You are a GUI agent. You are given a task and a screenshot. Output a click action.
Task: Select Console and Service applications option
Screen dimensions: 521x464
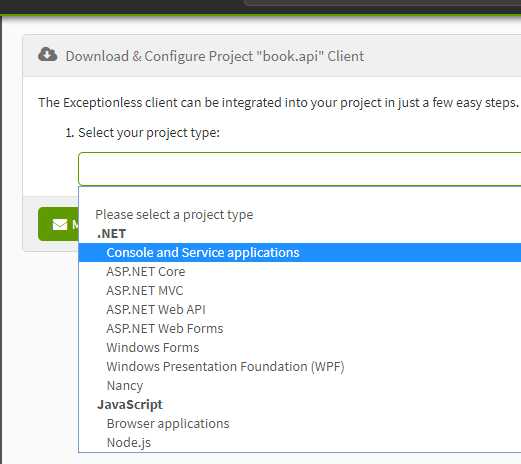tap(300, 253)
